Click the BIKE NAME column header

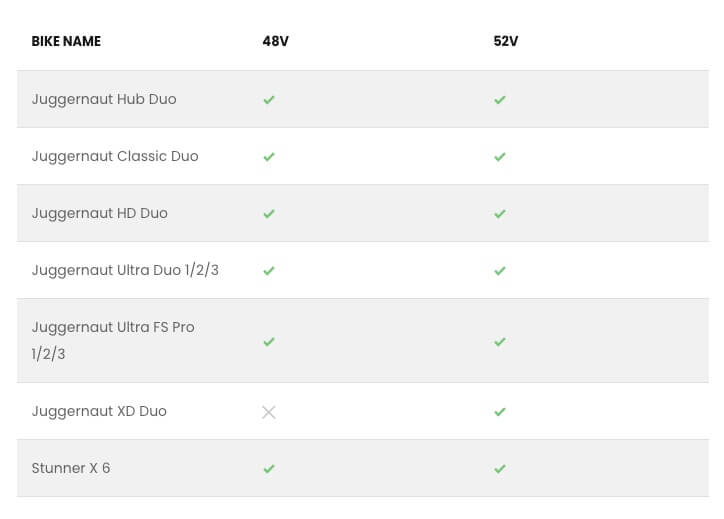[x=66, y=42]
